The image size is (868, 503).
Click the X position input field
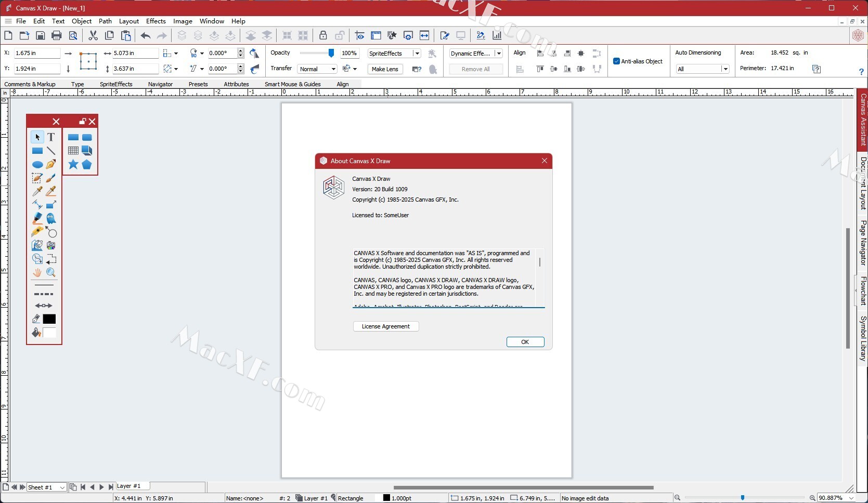[x=36, y=53]
